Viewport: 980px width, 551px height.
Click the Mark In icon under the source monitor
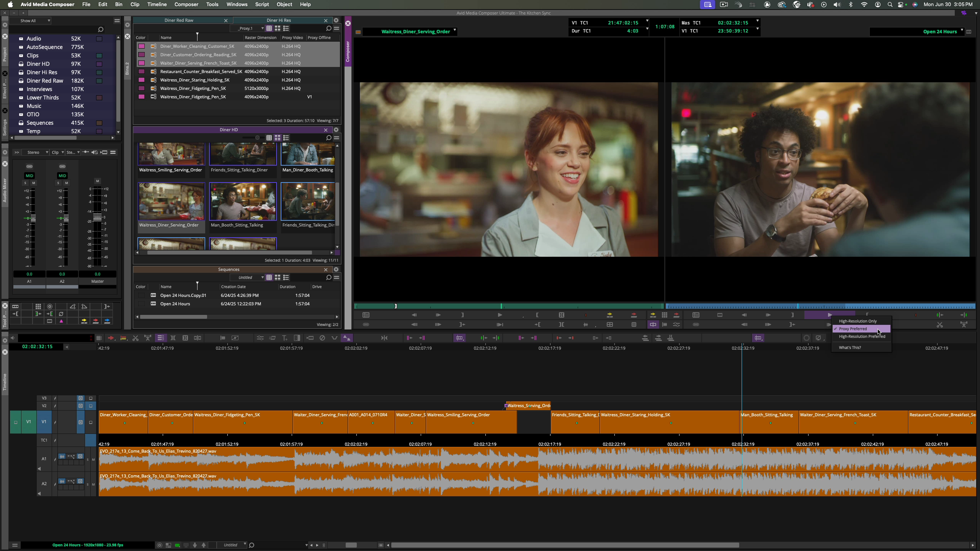(537, 315)
